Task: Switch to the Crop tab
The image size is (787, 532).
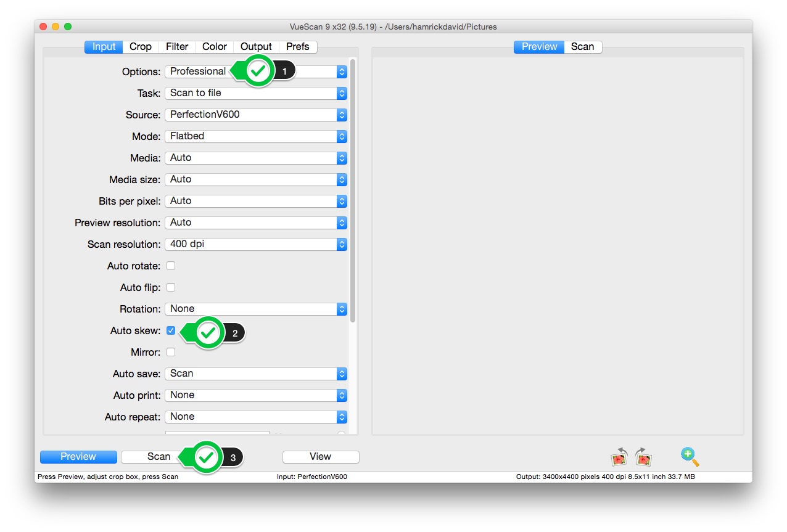Action: 141,47
